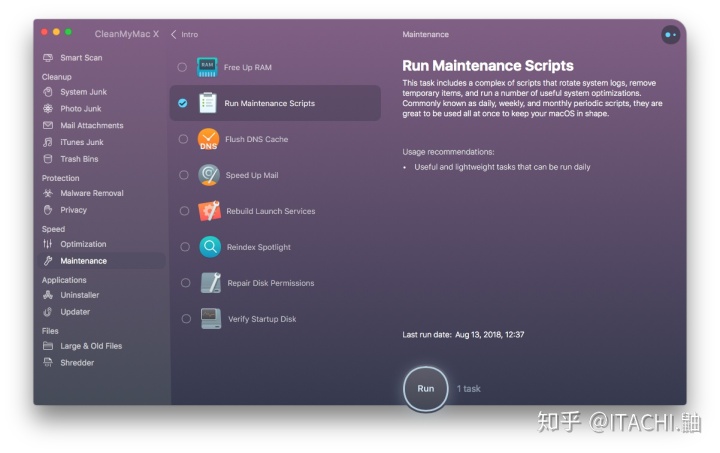
Task: Select the Shredder label in sidebar
Action: (x=77, y=363)
